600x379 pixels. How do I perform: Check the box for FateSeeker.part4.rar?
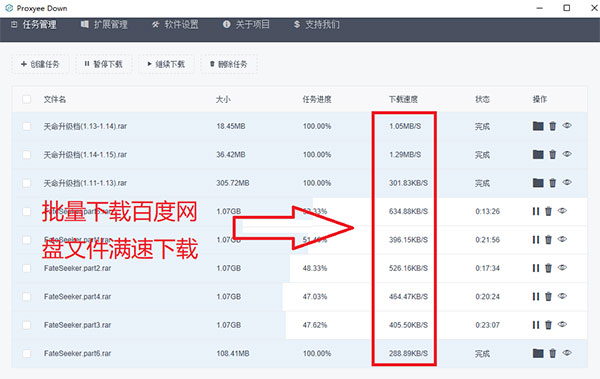[26, 296]
